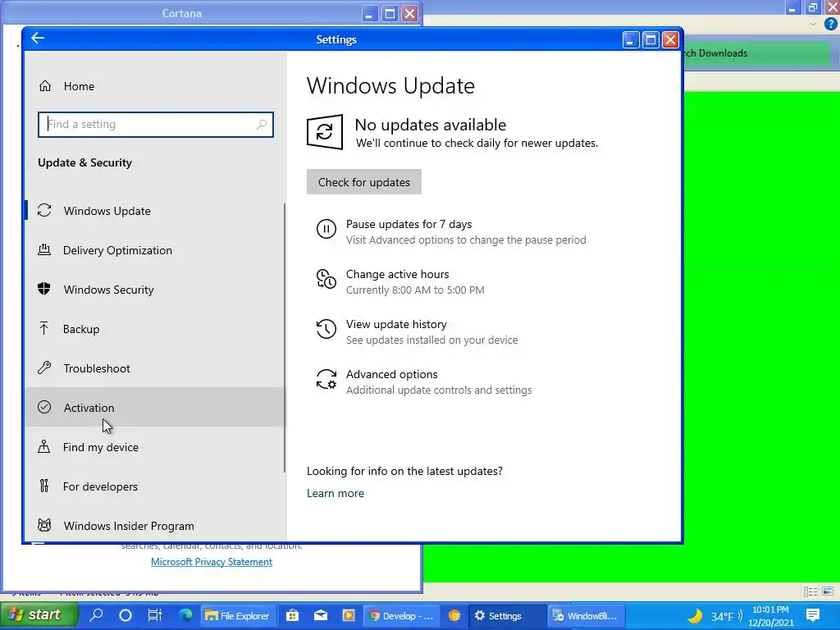This screenshot has width=840, height=630.
Task: Click the Delivery Optimization icon
Action: [x=44, y=249]
